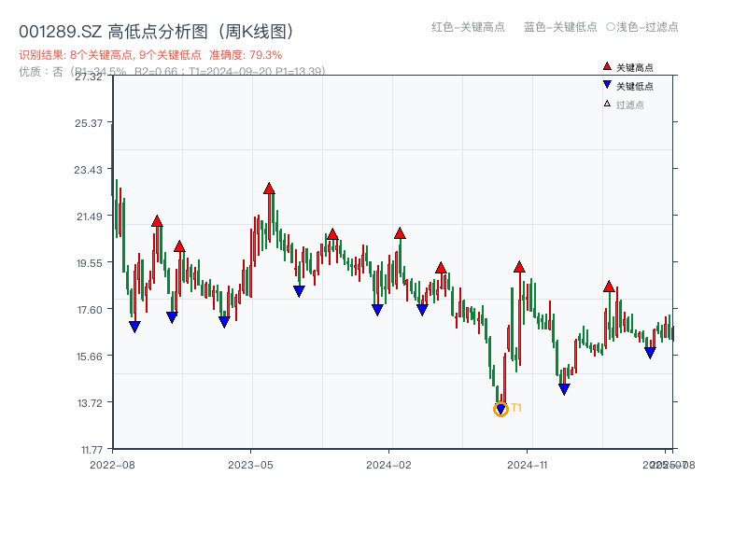Click the red marker on the 2024-11 rebound
Image resolution: width=747 pixels, height=560 pixels.
pos(519,268)
